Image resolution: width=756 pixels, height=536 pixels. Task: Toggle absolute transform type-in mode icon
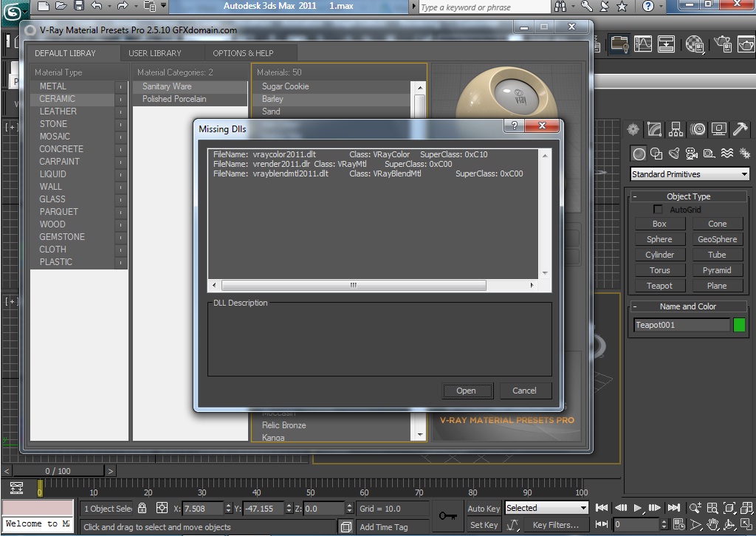pyautogui.click(x=162, y=508)
